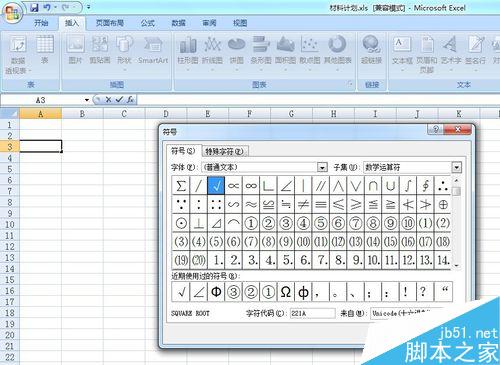The image size is (500, 365).
Task: Open insert function fx button
Action: pos(130,99)
